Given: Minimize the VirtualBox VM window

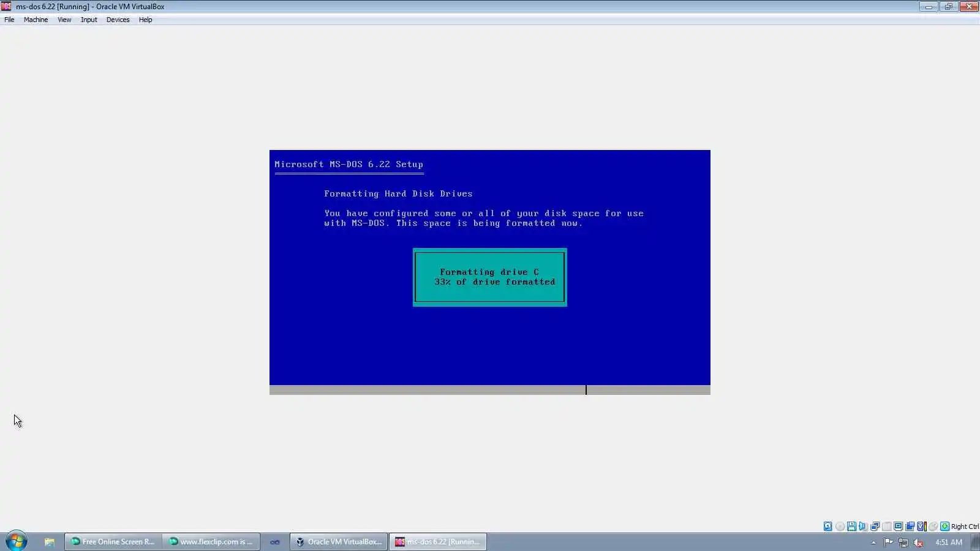Looking at the screenshot, I should pos(929,7).
